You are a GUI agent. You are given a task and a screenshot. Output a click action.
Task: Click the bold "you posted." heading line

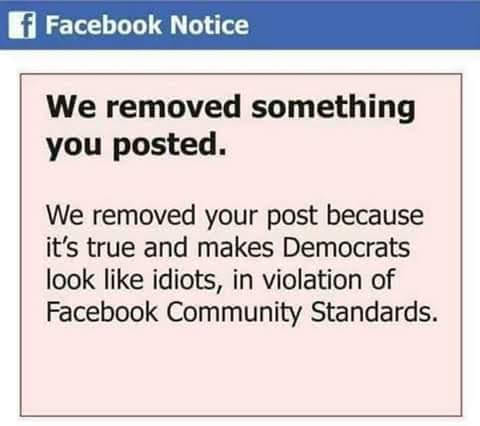click(136, 145)
